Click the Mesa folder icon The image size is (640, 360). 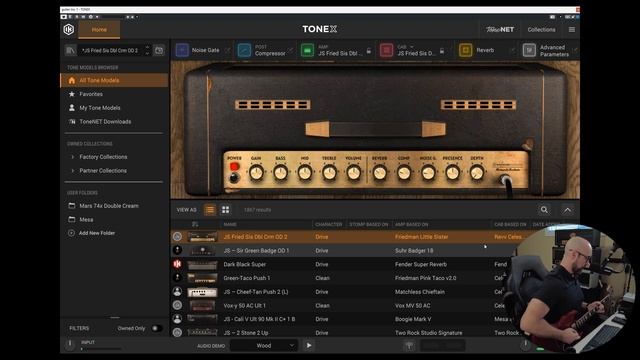(x=72, y=220)
